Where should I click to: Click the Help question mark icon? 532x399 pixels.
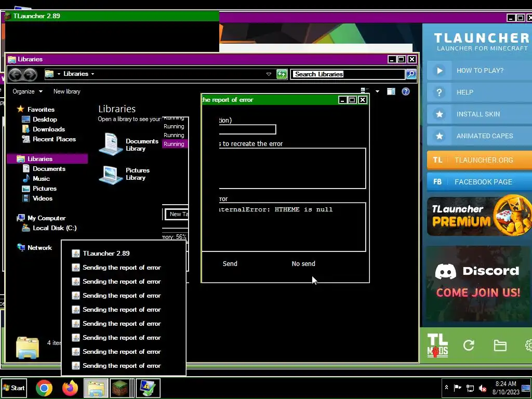[x=440, y=92]
